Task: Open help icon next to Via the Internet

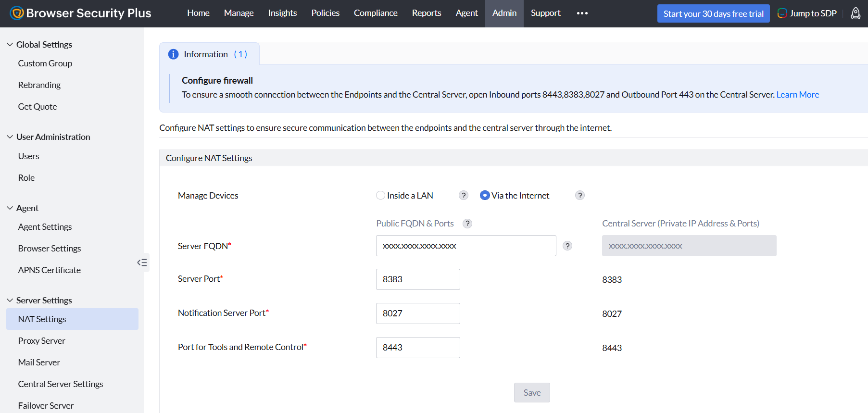Action: (x=580, y=195)
